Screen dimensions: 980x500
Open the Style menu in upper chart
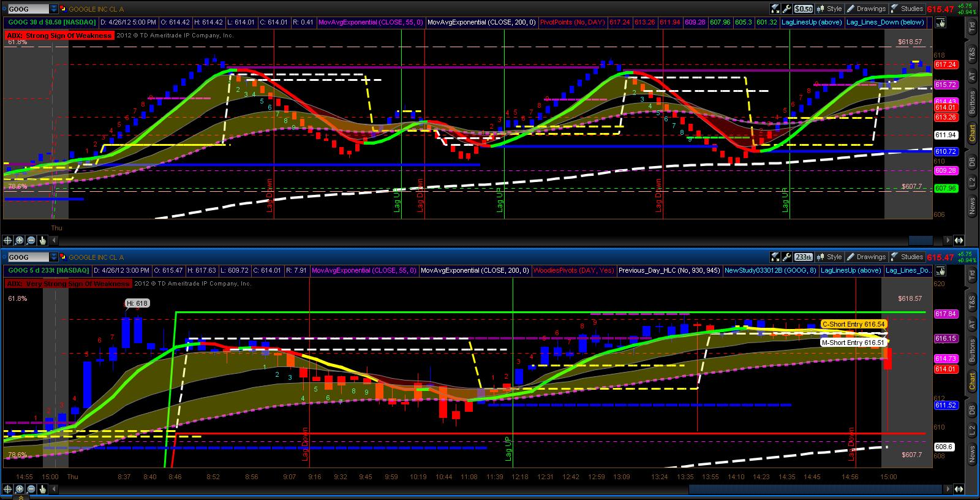tap(830, 9)
